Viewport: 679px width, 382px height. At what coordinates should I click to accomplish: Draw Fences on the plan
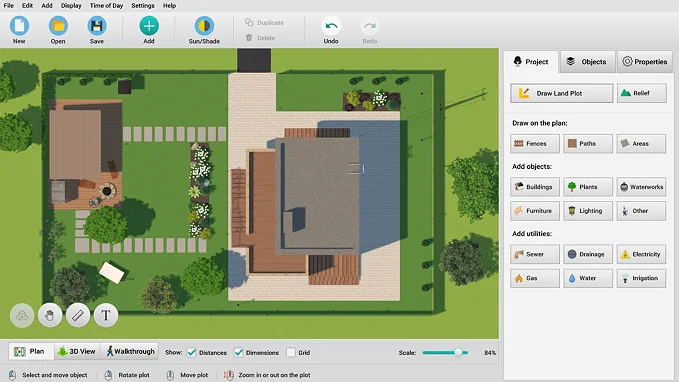tap(535, 143)
